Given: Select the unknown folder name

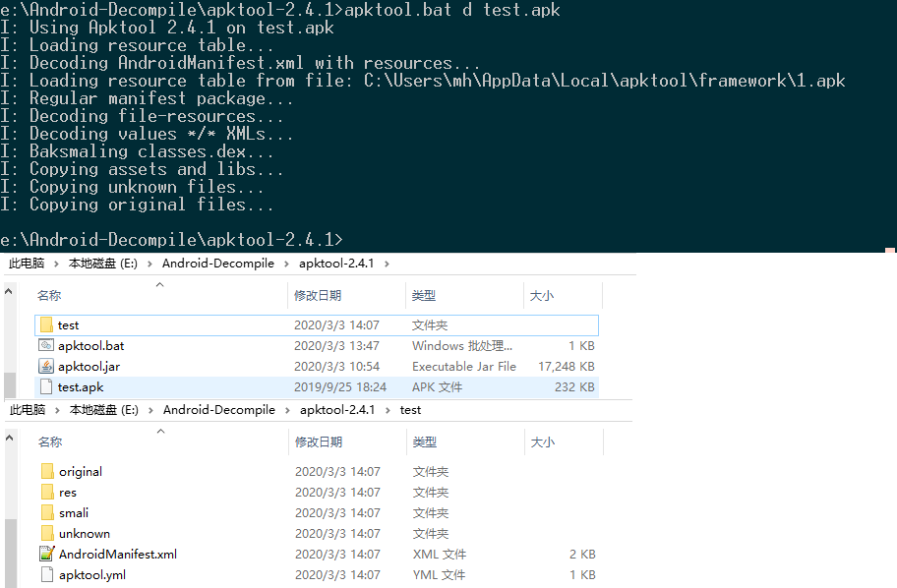Looking at the screenshot, I should point(85,533).
